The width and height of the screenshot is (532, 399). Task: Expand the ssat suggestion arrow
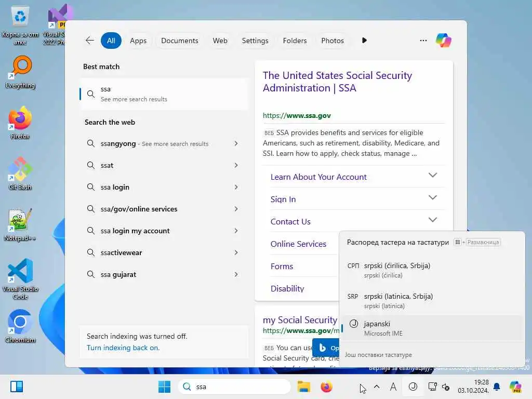pyautogui.click(x=236, y=165)
